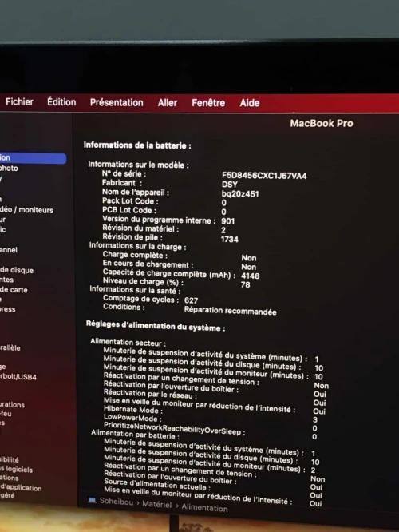The height and width of the screenshot is (532, 399).
Task: Select the 'déo / moniteurs' sidebar item
Action: click(26, 210)
